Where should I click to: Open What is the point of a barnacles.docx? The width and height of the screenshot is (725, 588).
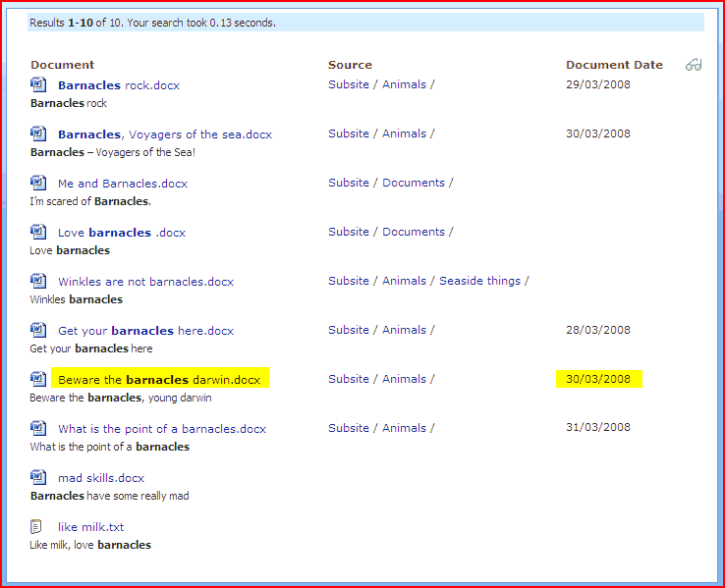click(161, 429)
